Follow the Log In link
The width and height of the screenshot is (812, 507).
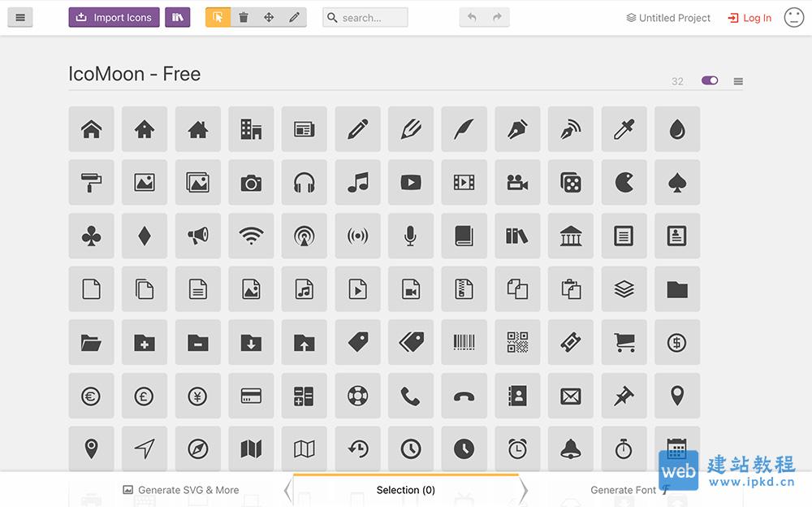tap(749, 18)
